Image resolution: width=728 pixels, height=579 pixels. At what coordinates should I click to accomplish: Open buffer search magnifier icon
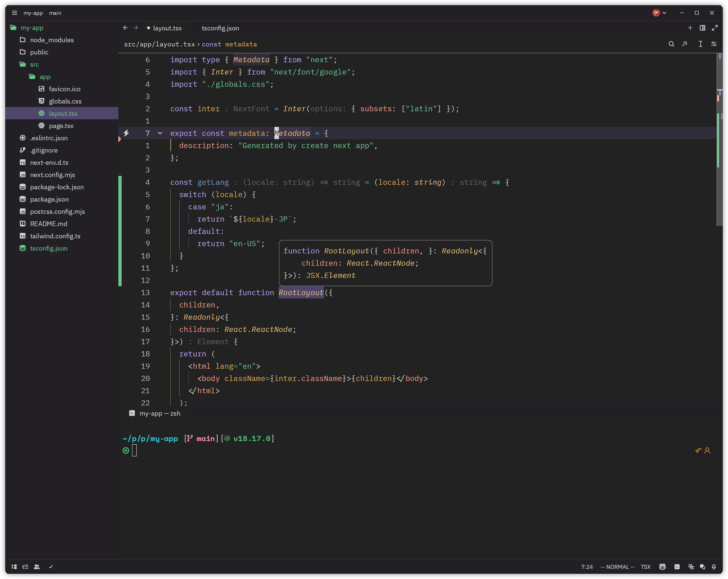(x=671, y=44)
